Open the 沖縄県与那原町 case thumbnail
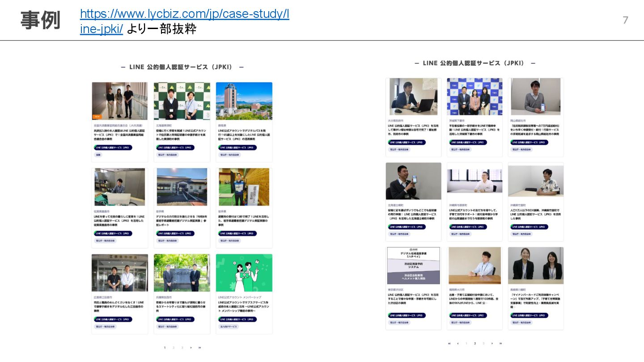Viewport: 644px width, 362px height. point(475,181)
